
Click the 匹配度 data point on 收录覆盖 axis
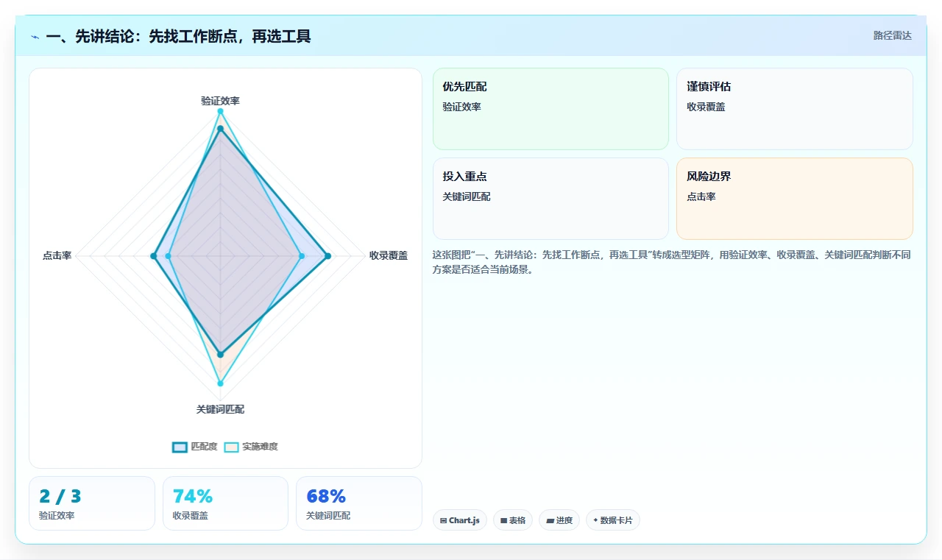(x=327, y=256)
